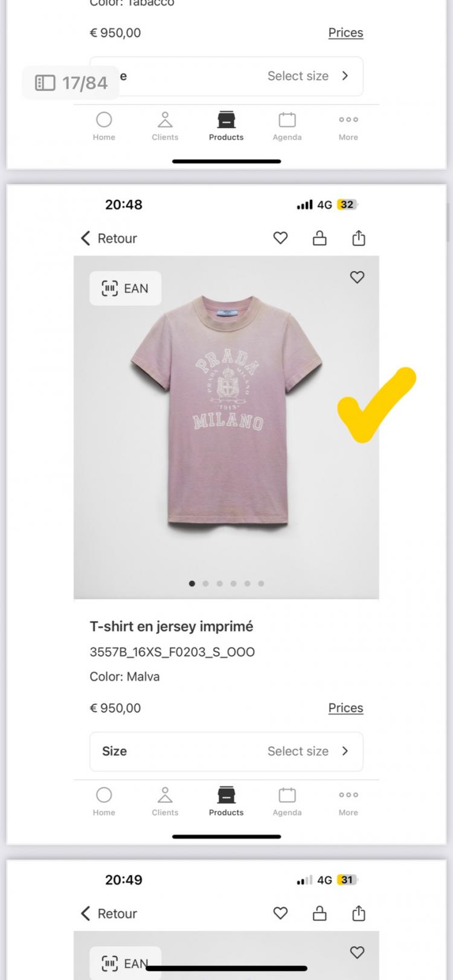Screen dimensions: 453x980
Task: Open Prices link for Tabacco product
Action: point(345,33)
